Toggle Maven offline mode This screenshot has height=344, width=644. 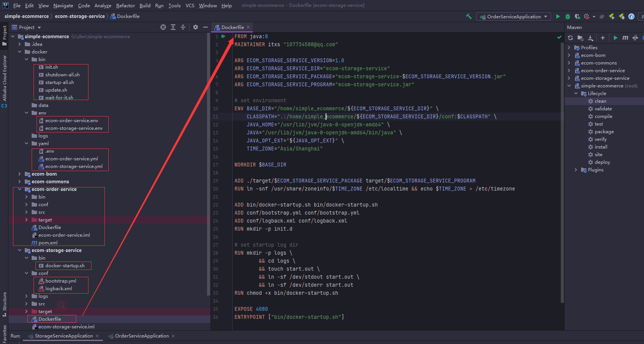635,38
